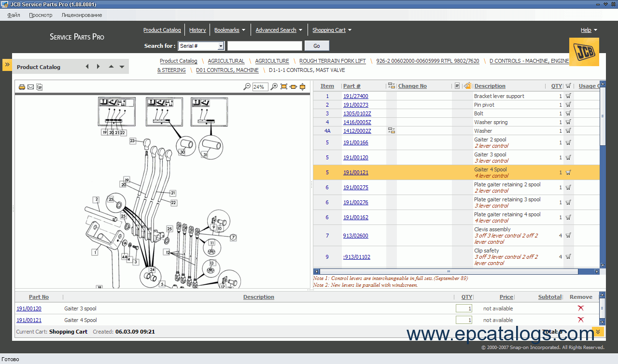The width and height of the screenshot is (618, 364).
Task: Open cart link 191/00121
Action: pyautogui.click(x=29, y=320)
